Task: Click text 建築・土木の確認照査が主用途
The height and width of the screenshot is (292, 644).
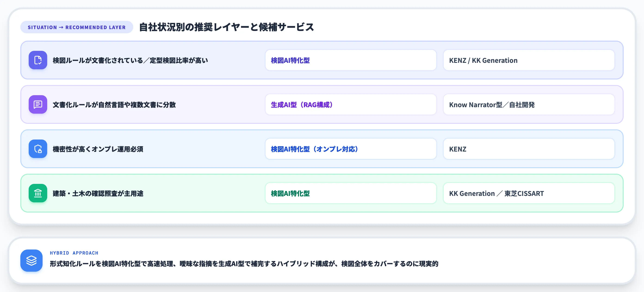Action: [x=98, y=193]
